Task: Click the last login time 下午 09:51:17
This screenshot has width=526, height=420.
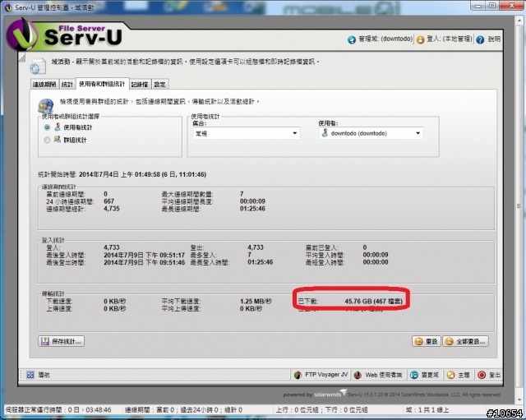Action: (x=165, y=255)
